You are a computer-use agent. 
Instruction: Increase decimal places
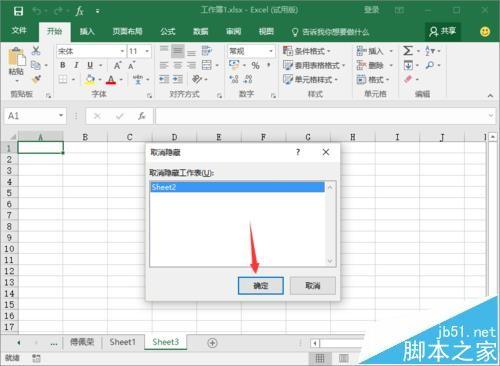coord(234,79)
